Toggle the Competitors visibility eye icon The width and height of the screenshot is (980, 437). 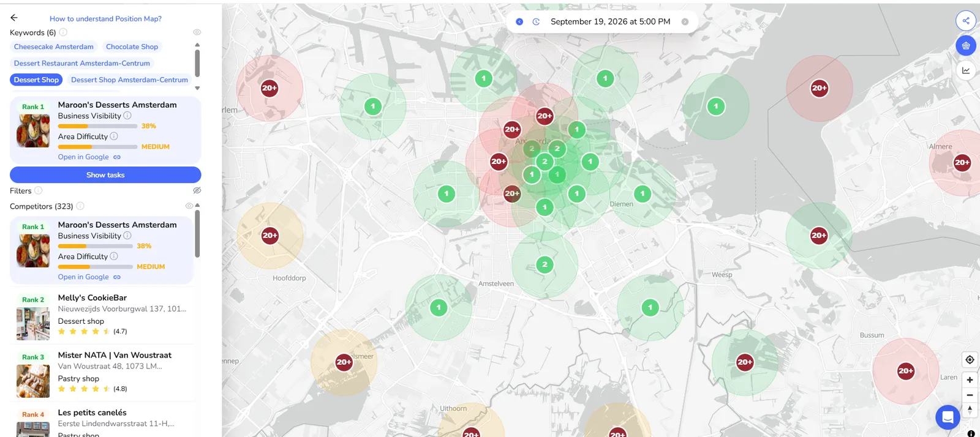[x=189, y=206]
